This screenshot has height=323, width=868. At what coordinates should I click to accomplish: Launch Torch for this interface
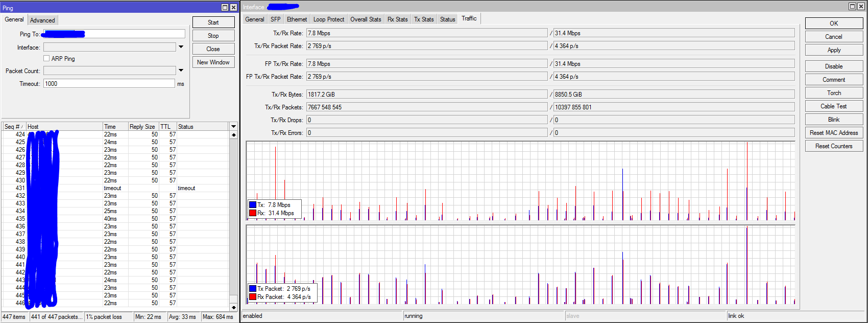(834, 93)
